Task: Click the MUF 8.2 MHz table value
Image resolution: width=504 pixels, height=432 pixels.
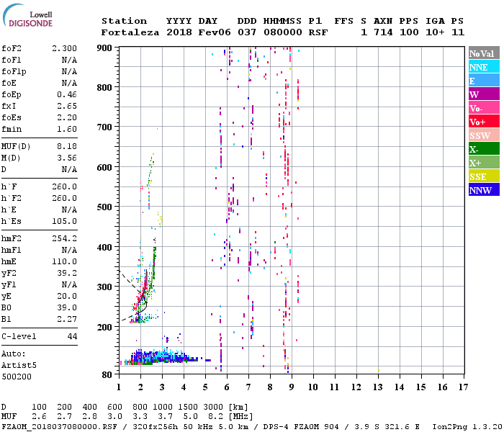Action: [x=216, y=417]
